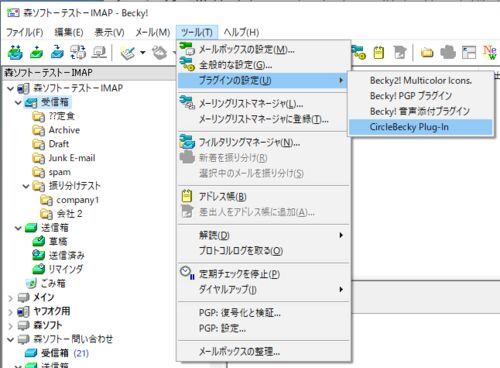Screen dimensions: 500x368
Task: Choose メーリングリストマネージャに登録(T)...
Action: point(264,119)
